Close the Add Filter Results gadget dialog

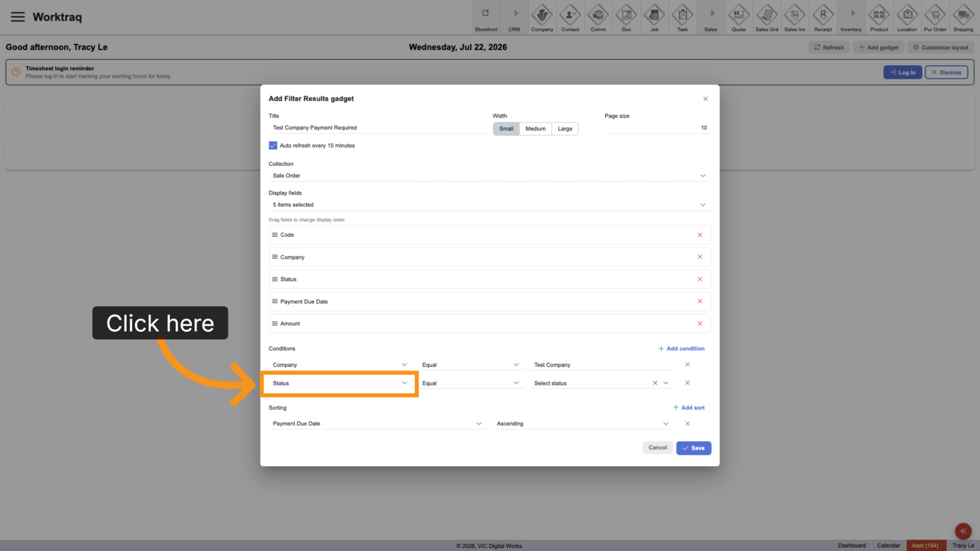click(705, 99)
